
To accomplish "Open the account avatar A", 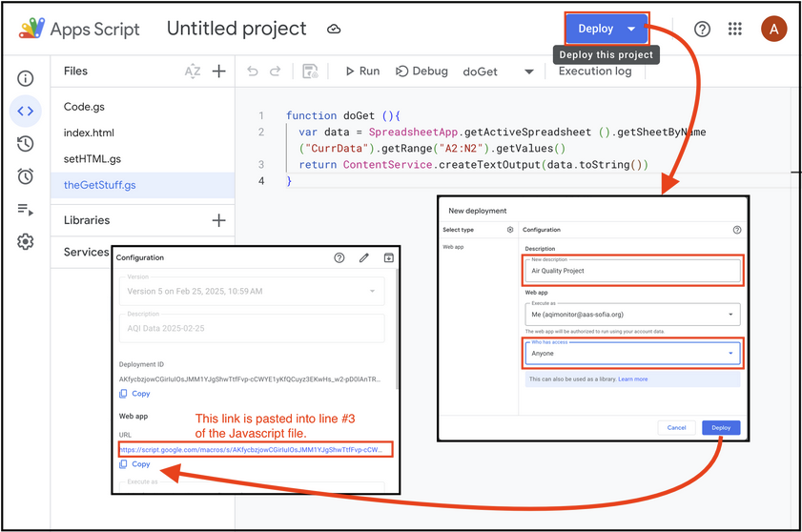I will [x=774, y=30].
